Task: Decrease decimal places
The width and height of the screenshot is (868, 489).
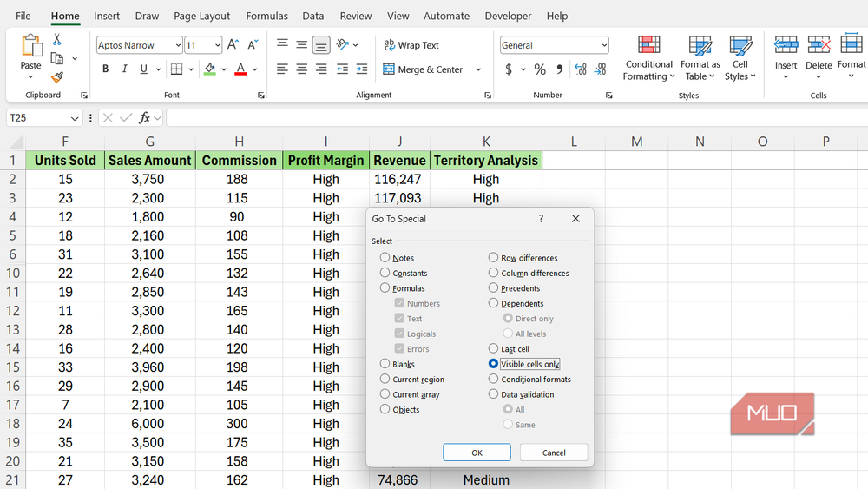Action: point(600,69)
